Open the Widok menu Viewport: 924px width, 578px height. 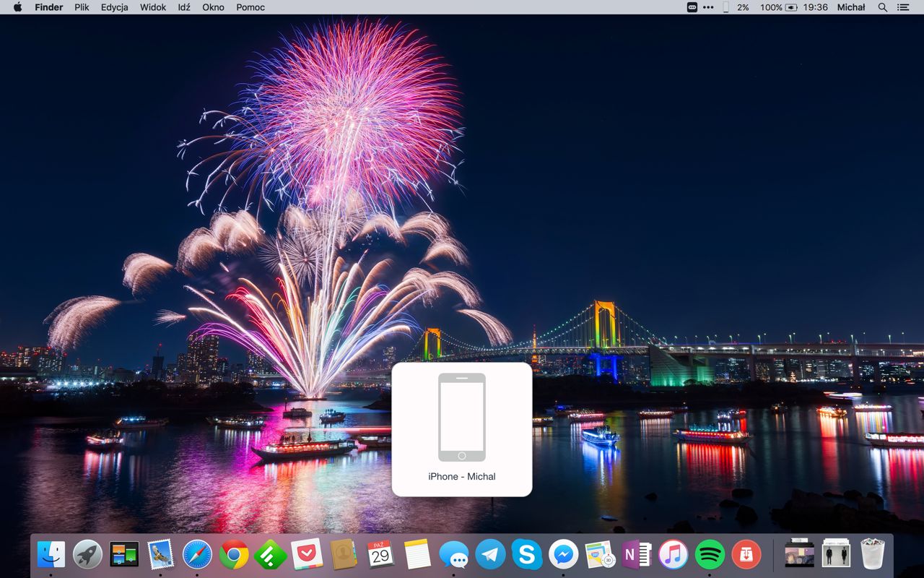pyautogui.click(x=153, y=7)
